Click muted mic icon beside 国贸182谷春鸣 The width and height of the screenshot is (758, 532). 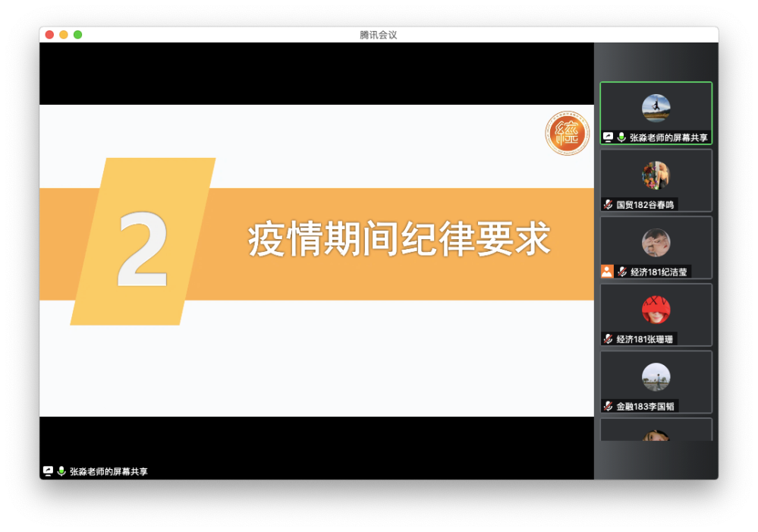[x=608, y=204]
